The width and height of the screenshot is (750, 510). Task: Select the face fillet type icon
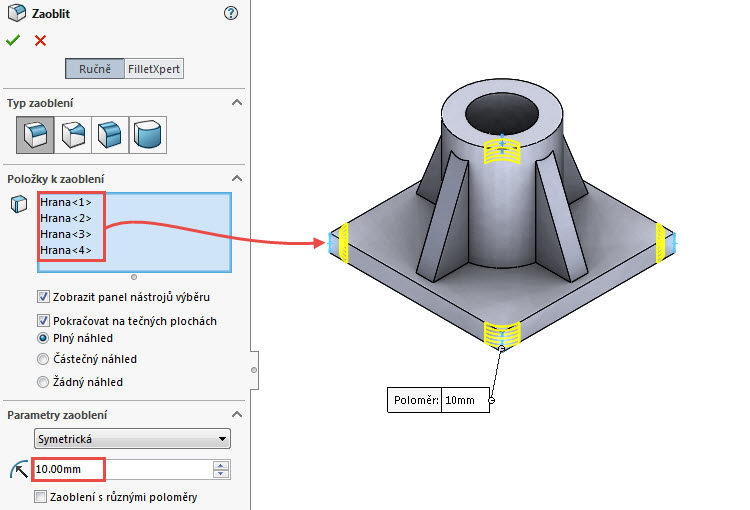[110, 134]
